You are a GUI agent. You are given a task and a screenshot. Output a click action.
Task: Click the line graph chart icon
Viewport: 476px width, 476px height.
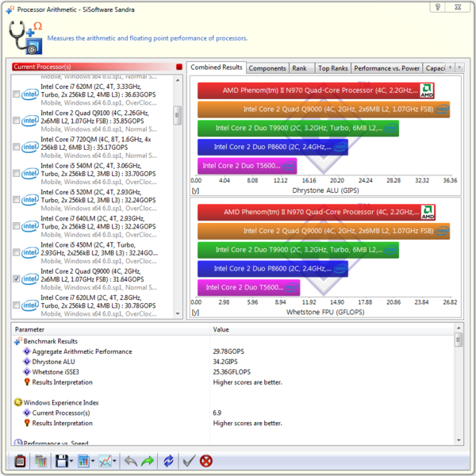click(105, 461)
